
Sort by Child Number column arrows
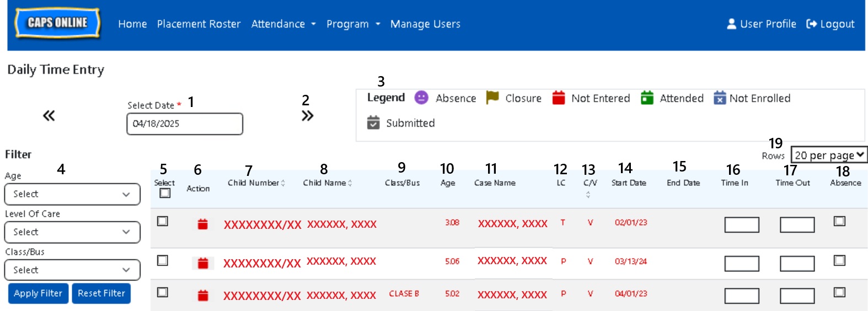283,183
